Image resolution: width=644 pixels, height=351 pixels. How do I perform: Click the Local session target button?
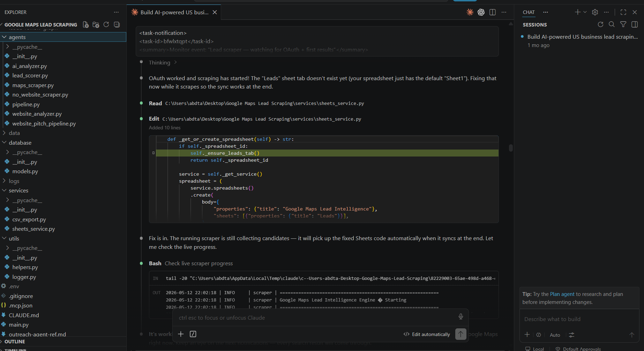coord(535,349)
